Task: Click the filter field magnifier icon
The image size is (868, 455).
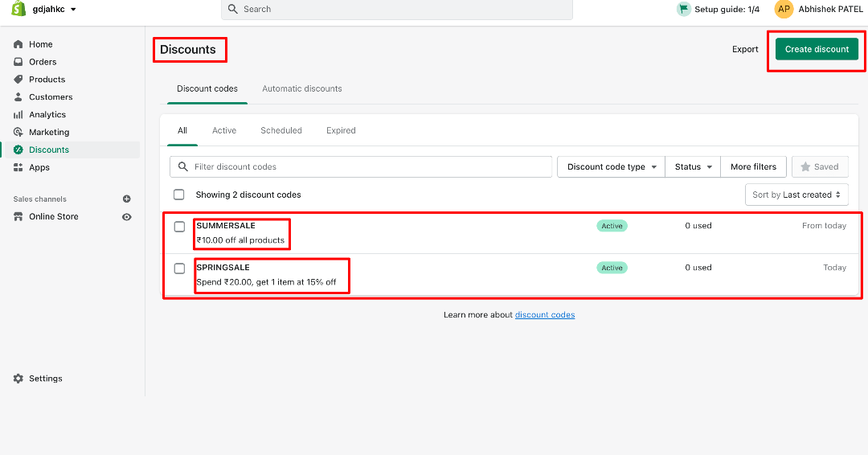Action: [183, 166]
